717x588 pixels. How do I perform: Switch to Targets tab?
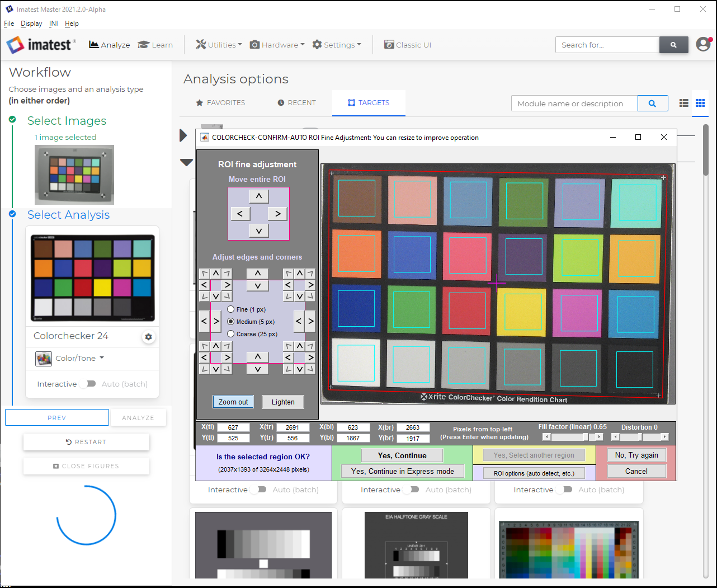[369, 103]
